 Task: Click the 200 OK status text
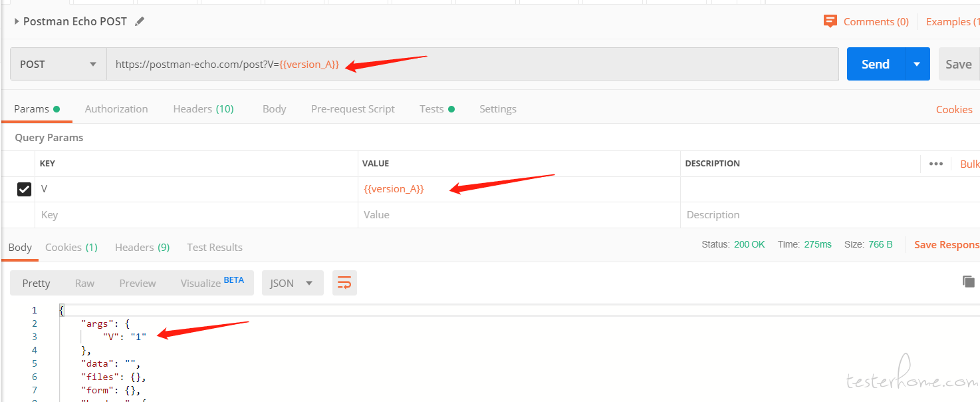pyautogui.click(x=749, y=244)
